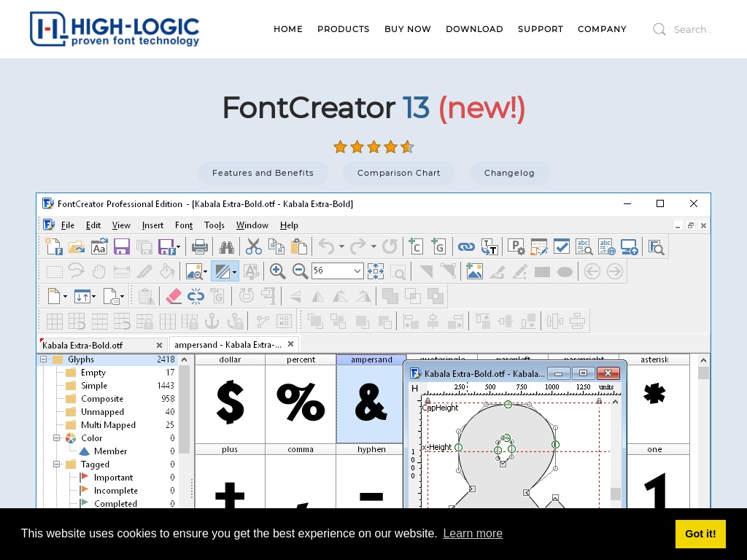The height and width of the screenshot is (560, 747).
Task: Click the glyph editor vertical scrollbar thumb
Action: (616, 494)
